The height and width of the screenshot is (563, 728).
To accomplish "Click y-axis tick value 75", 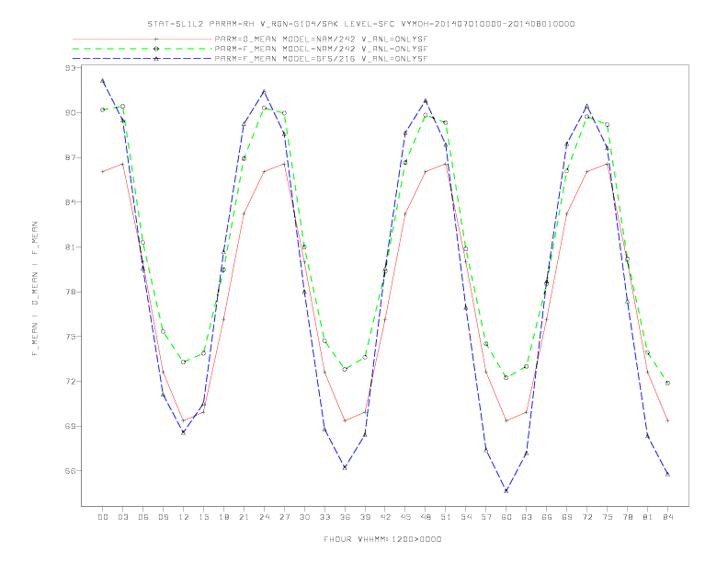I will (x=70, y=337).
